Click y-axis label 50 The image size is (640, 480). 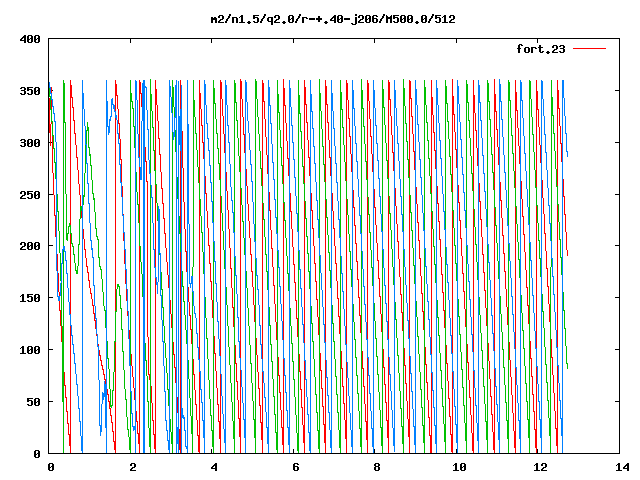33,402
